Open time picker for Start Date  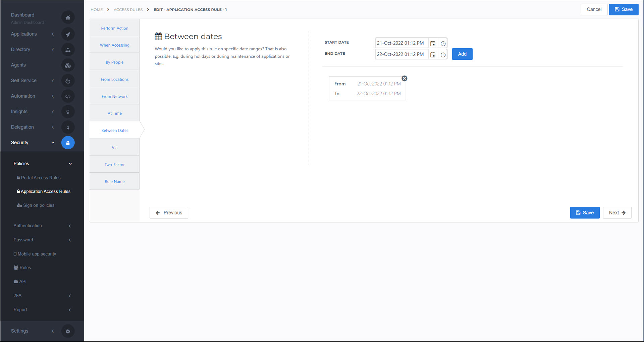click(443, 43)
